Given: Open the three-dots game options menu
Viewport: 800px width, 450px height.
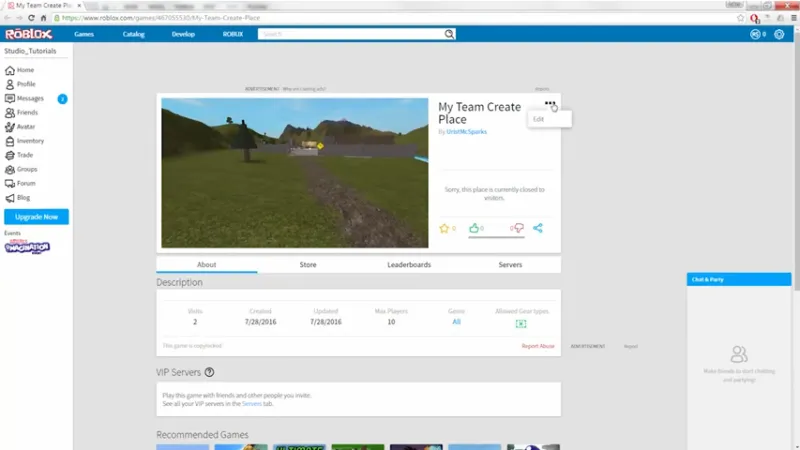Looking at the screenshot, I should click(550, 103).
